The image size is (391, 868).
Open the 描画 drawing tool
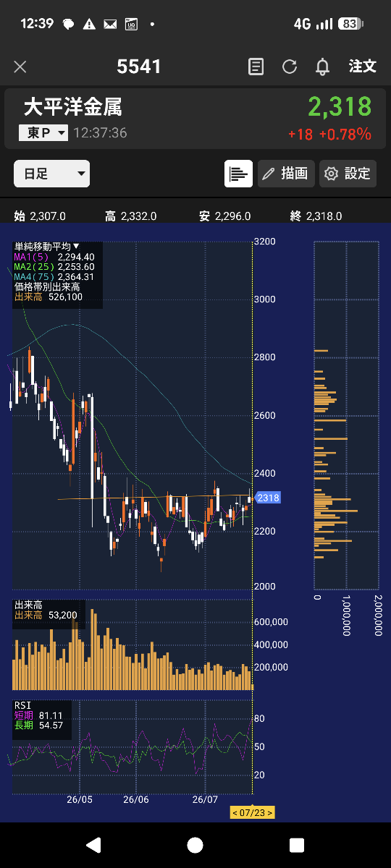(x=286, y=174)
